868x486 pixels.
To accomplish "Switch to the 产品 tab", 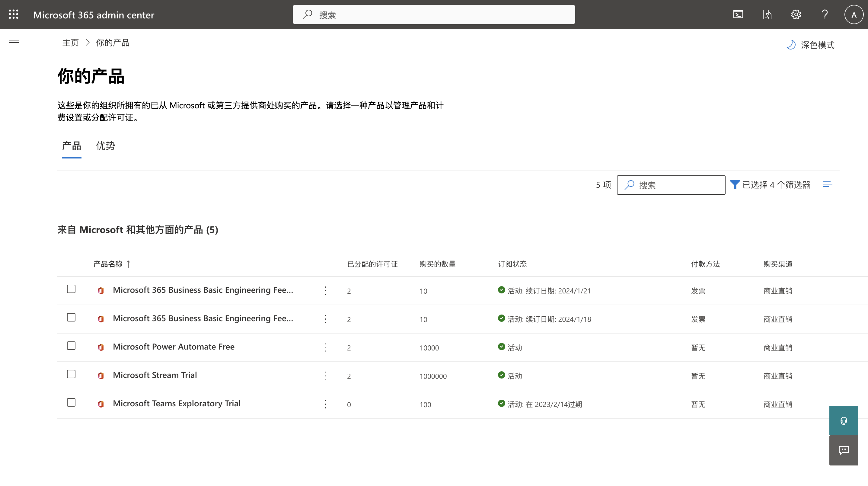I will tap(72, 146).
